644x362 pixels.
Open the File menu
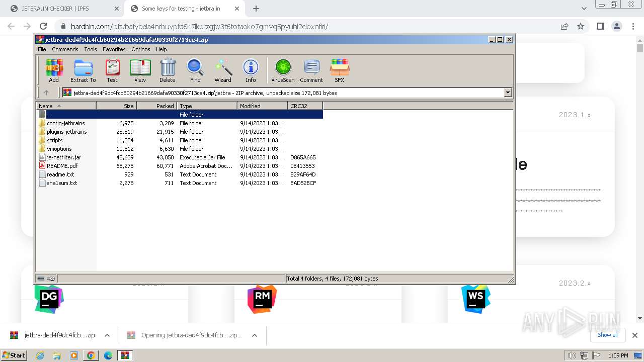pos(42,49)
